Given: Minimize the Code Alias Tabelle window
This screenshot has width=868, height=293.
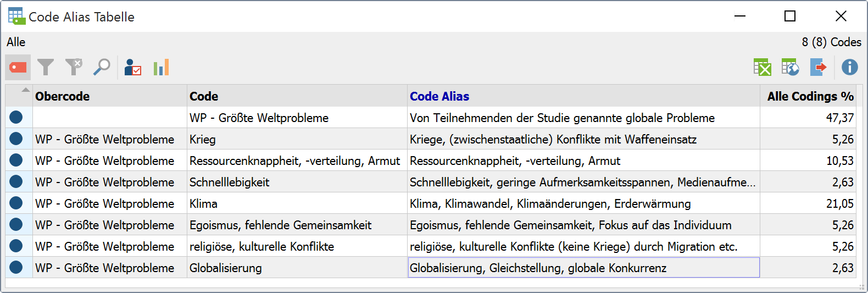Looking at the screenshot, I should [x=740, y=16].
